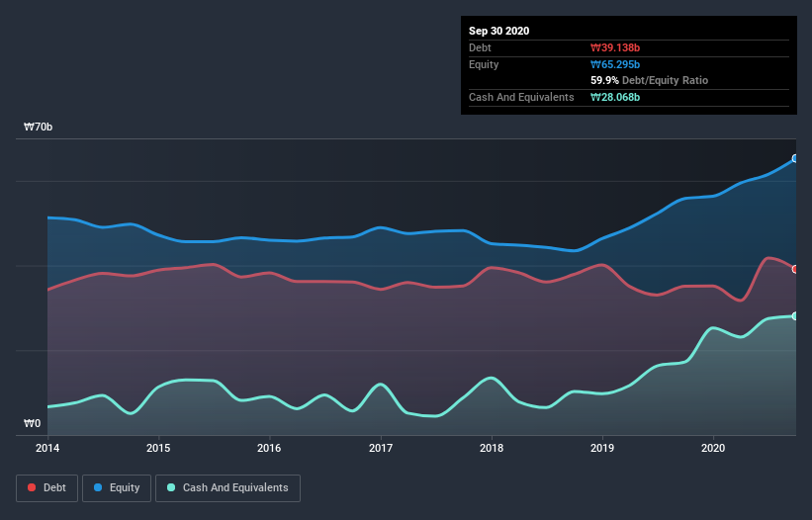Screen dimensions: 812x520
Task: Click the Sep 30 2020 tooltip date
Action: pyautogui.click(x=498, y=31)
